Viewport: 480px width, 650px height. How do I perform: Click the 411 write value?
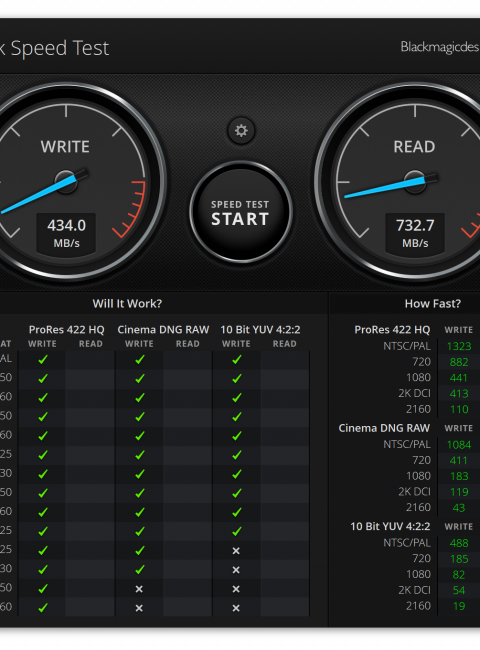459,460
